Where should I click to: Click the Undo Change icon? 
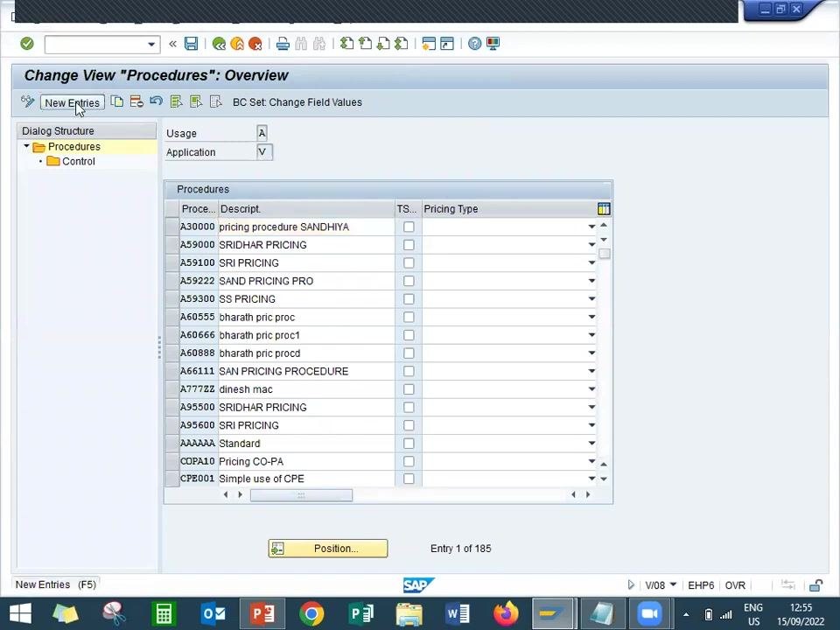click(156, 101)
